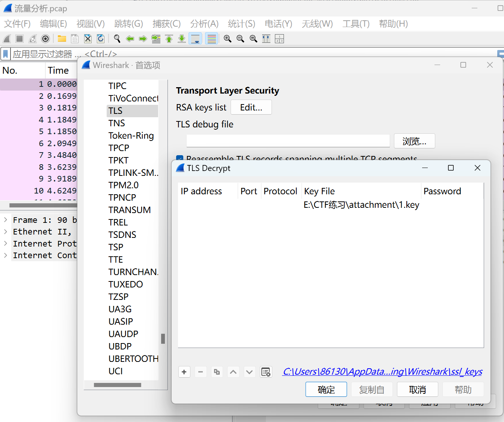
Task: Restart the current capture
Action: tap(32, 38)
